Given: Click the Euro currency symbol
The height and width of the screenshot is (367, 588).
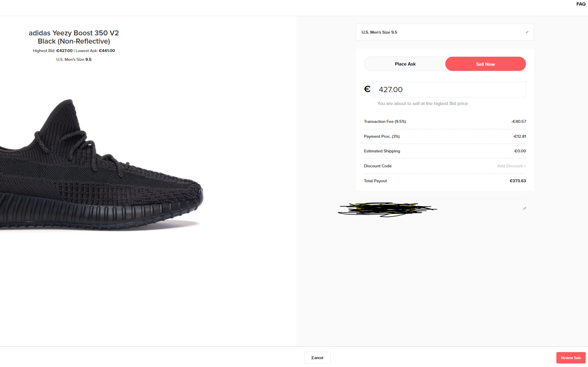Looking at the screenshot, I should pos(367,89).
